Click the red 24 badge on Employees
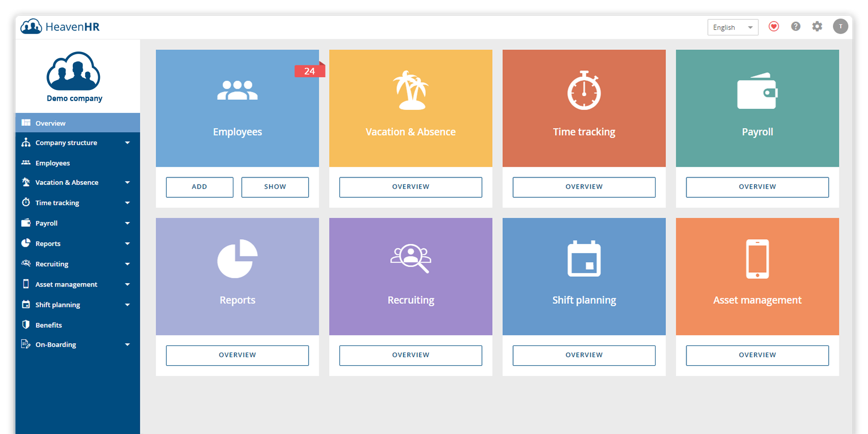Image resolution: width=868 pixels, height=434 pixels. pyautogui.click(x=309, y=71)
